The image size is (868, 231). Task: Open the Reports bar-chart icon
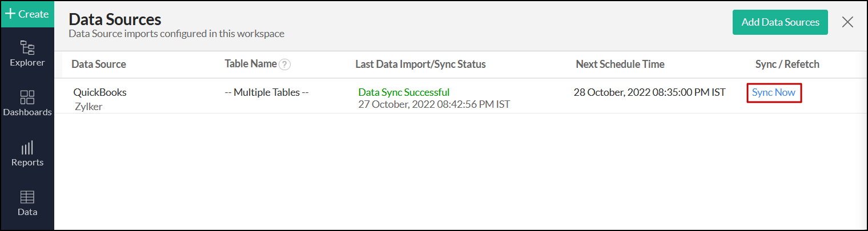27,148
